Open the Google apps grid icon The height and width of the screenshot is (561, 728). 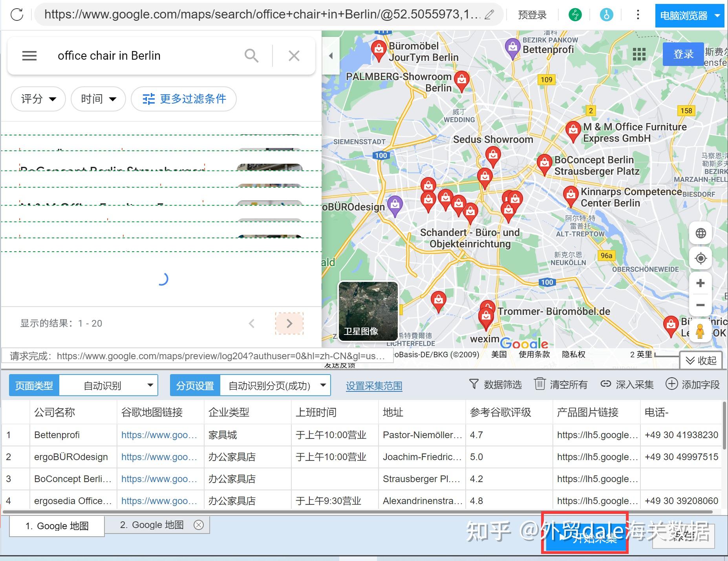(639, 54)
